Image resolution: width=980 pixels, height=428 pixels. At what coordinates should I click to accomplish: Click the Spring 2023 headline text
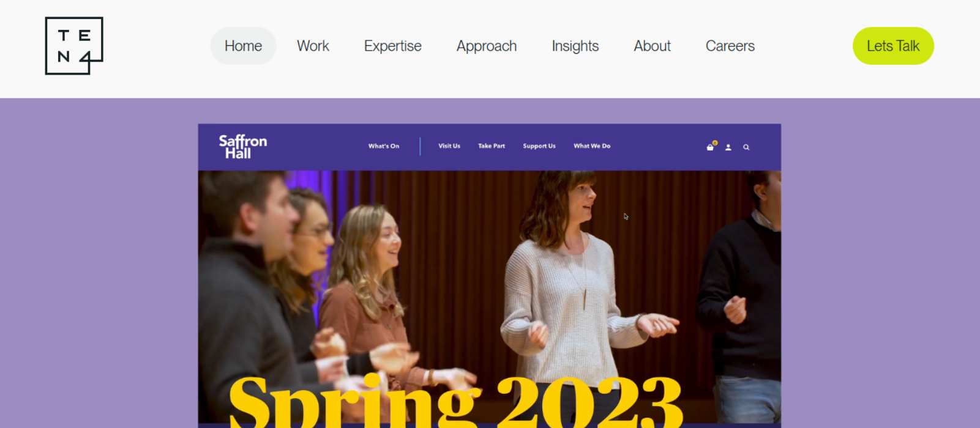(455, 401)
